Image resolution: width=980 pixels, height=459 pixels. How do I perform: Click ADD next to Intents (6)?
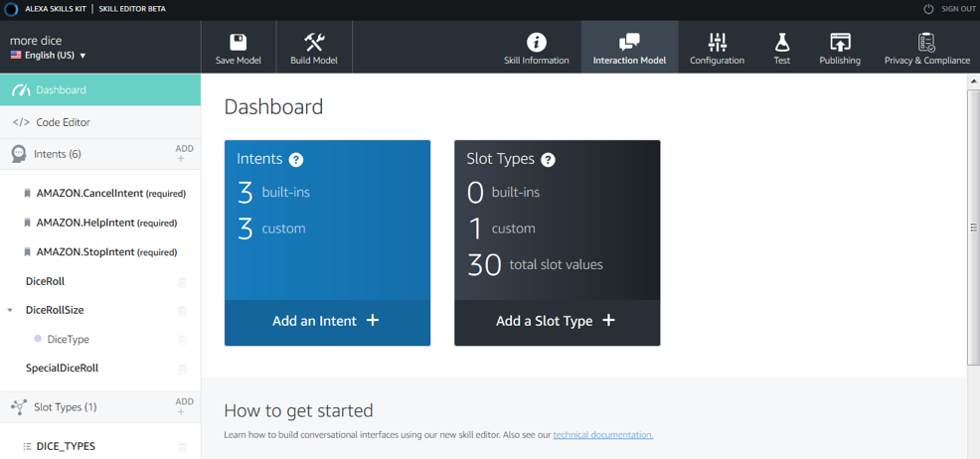pyautogui.click(x=185, y=154)
